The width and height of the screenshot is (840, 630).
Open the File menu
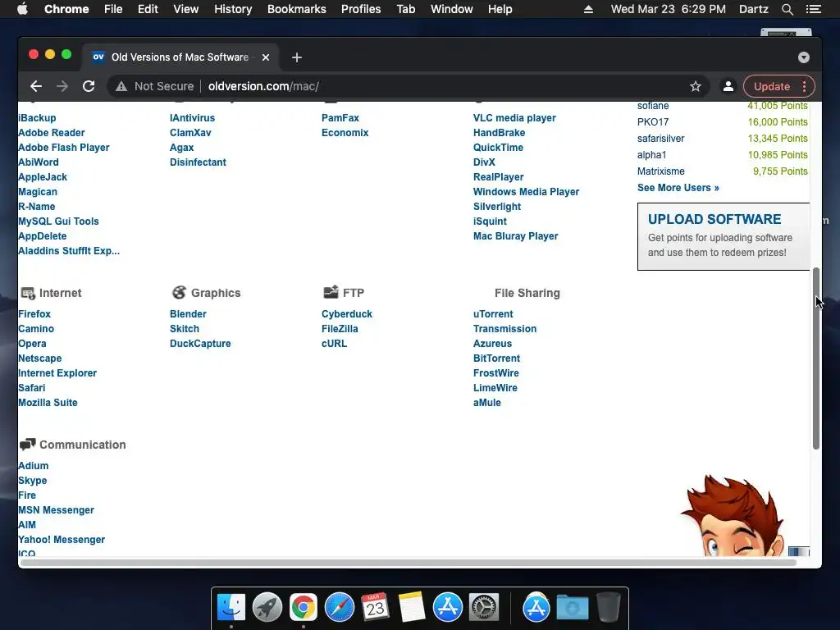point(113,9)
